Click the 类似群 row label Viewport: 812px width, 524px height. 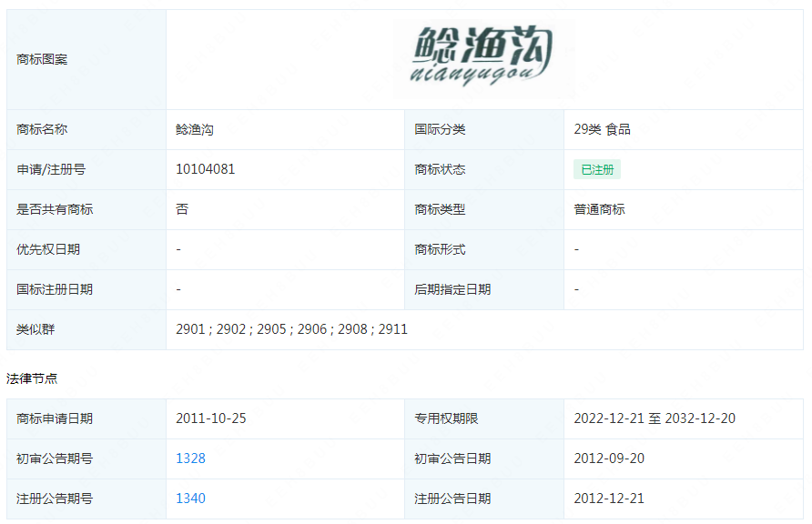pos(36,329)
